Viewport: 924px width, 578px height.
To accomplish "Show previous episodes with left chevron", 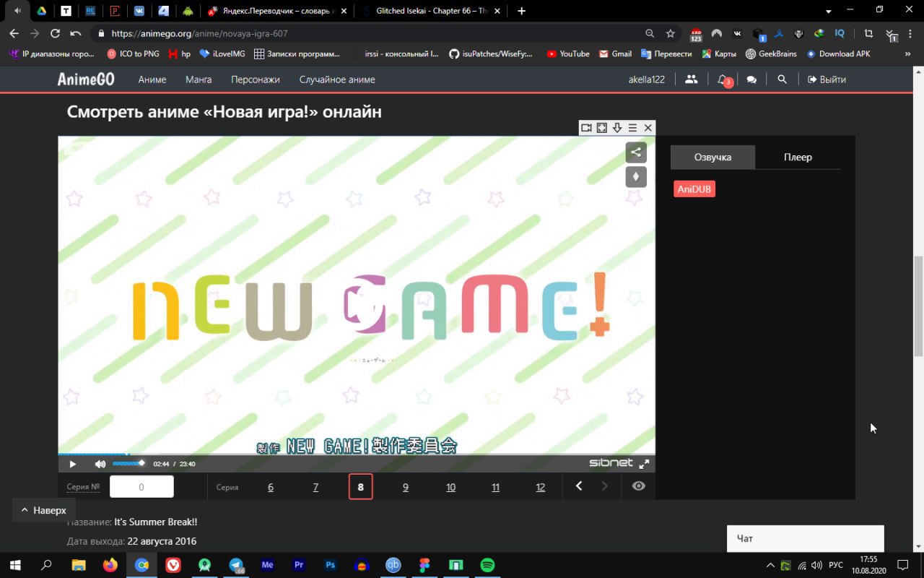I will click(579, 486).
